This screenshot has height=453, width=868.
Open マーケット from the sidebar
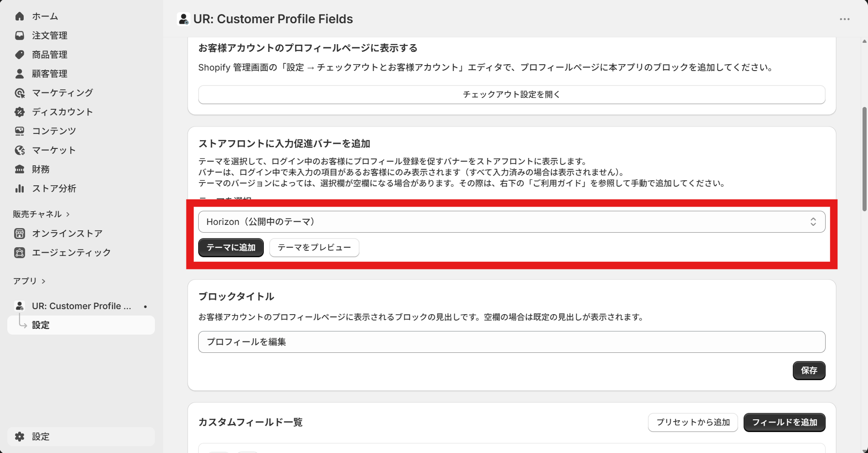pyautogui.click(x=54, y=150)
